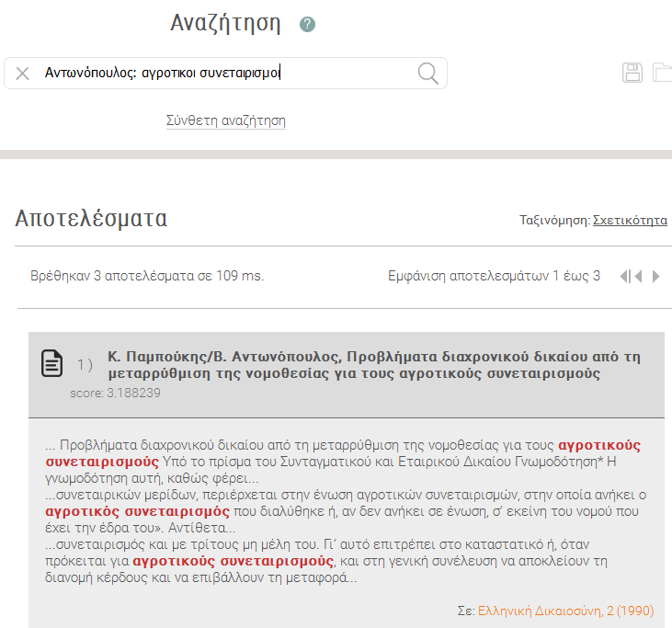672x628 pixels.
Task: Click the help question mark icon beside Αναζήτηση
Action: pyautogui.click(x=307, y=25)
